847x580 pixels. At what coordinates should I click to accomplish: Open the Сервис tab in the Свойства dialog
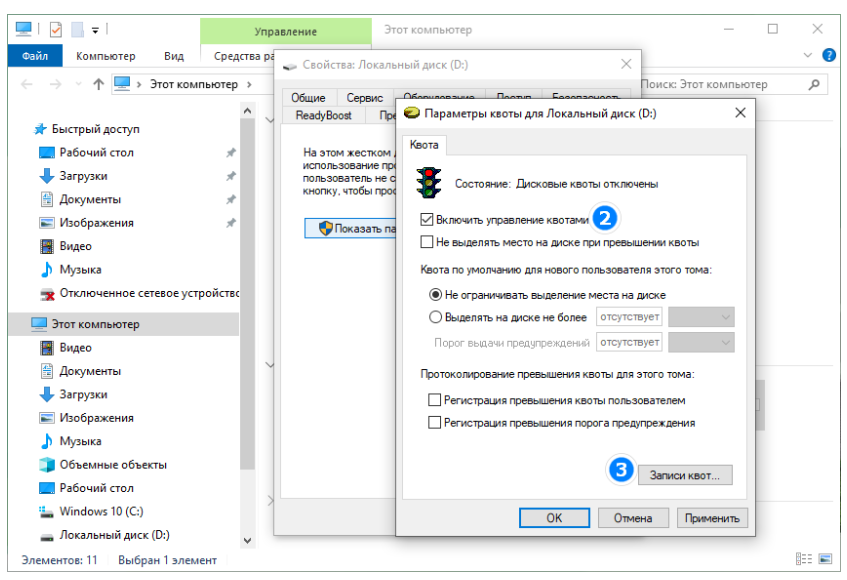click(x=365, y=98)
